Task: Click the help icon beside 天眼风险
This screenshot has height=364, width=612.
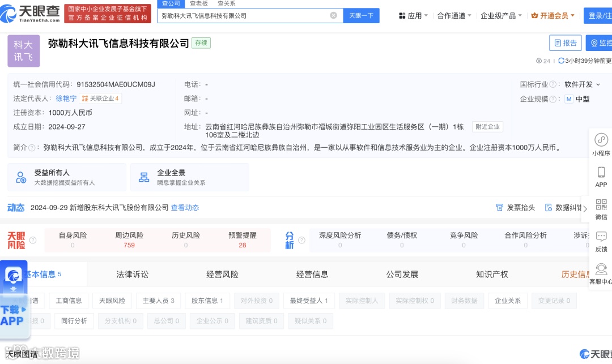Action: coord(33,240)
